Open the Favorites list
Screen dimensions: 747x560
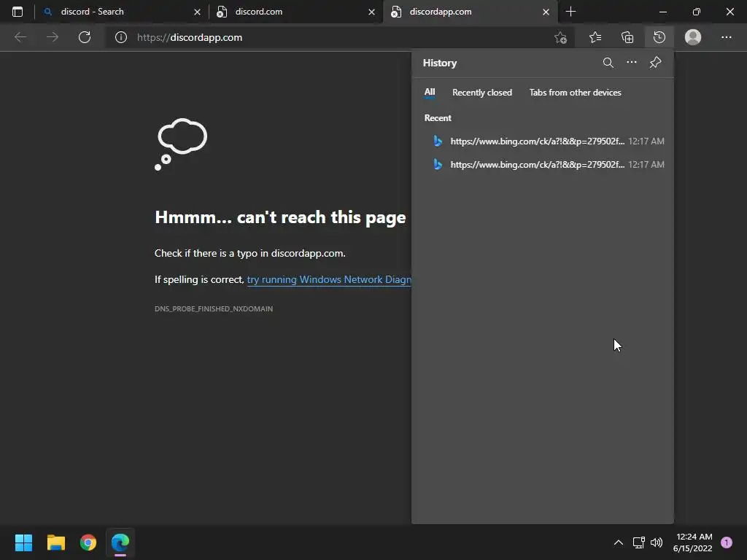(x=595, y=37)
